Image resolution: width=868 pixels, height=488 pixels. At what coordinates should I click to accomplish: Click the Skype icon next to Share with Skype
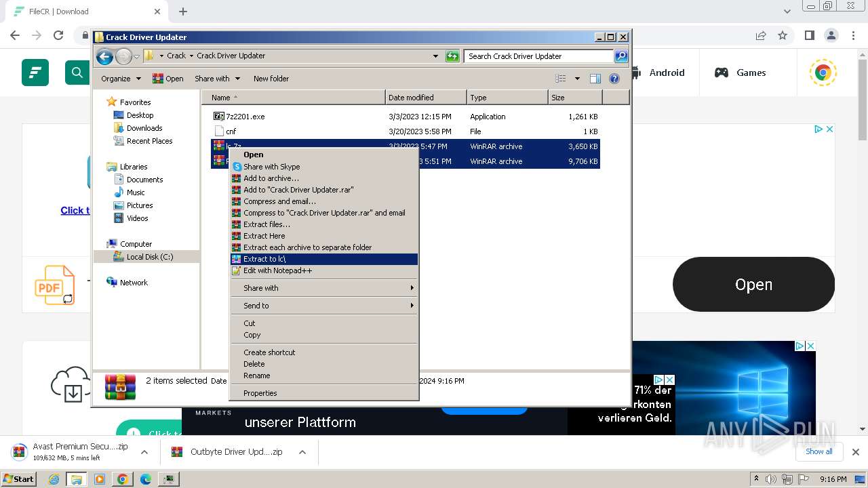pyautogui.click(x=237, y=167)
